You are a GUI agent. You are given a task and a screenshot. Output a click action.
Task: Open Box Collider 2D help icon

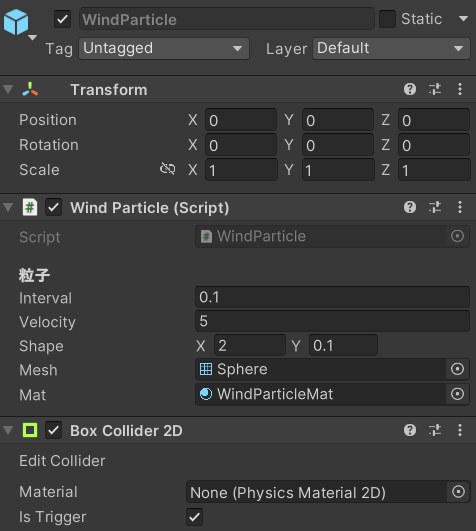coord(410,430)
